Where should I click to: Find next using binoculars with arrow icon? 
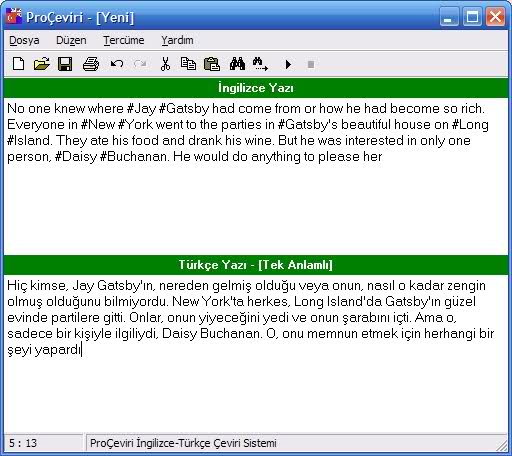tap(260, 64)
